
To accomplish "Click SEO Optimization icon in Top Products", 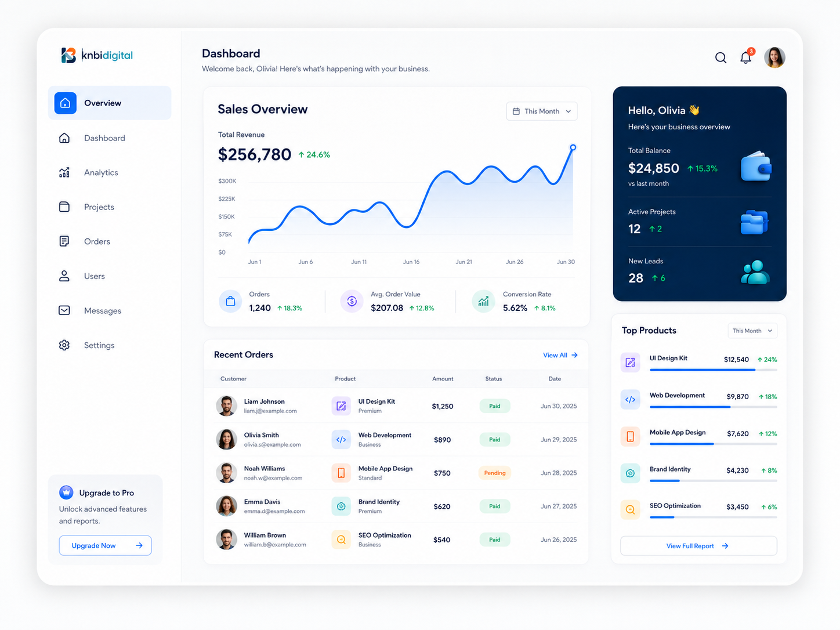I will pos(630,510).
